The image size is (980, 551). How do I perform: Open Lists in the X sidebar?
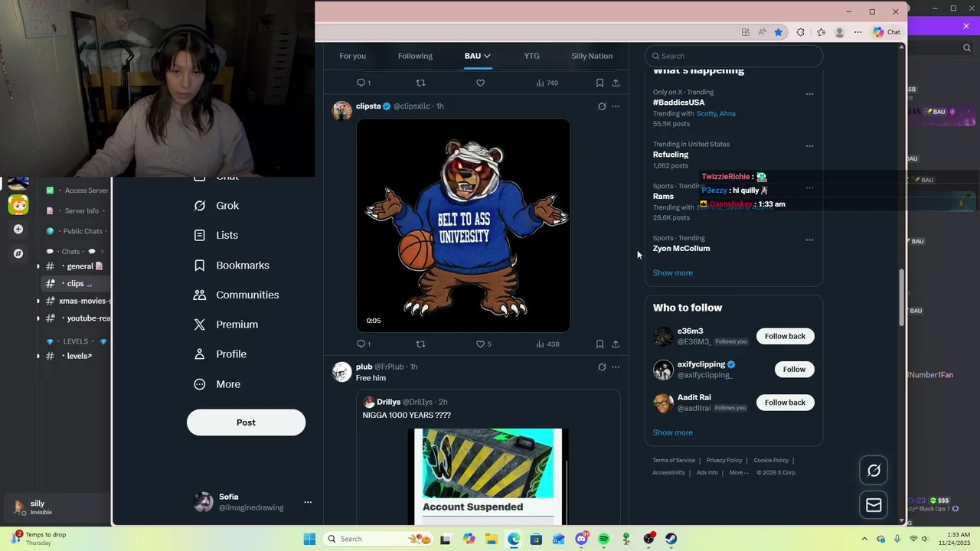(216, 236)
